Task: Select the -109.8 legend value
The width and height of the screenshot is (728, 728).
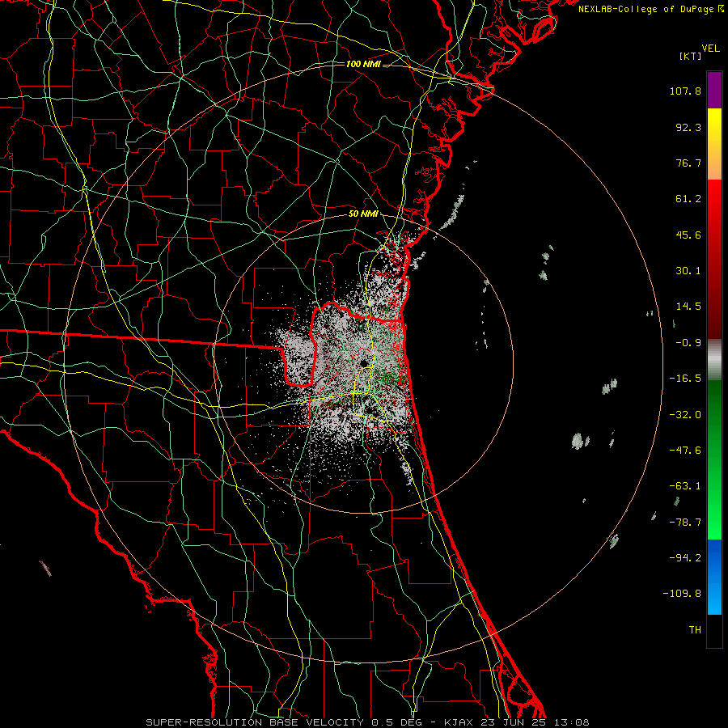Action: [x=683, y=594]
